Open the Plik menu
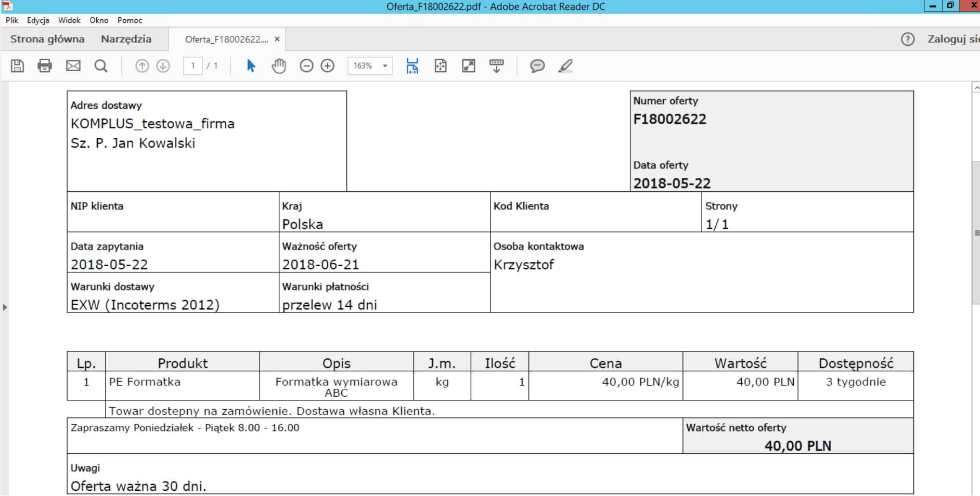This screenshot has height=496, width=980. coord(12,20)
